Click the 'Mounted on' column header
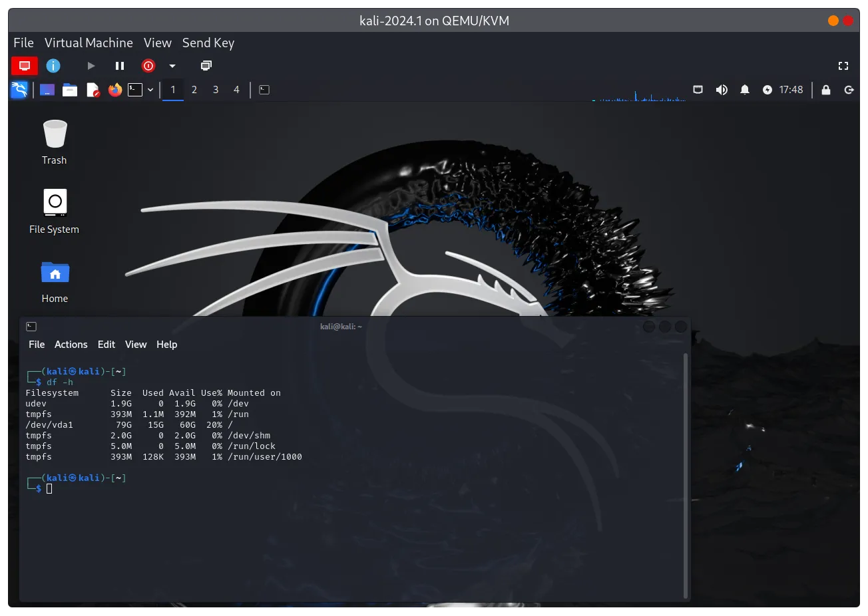Viewport: 868px width, 616px height. [x=254, y=393]
